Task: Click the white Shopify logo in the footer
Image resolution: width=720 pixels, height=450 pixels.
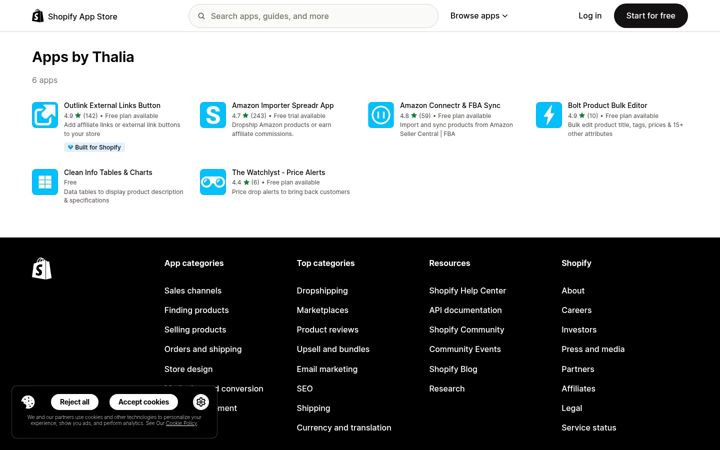Action: point(42,268)
